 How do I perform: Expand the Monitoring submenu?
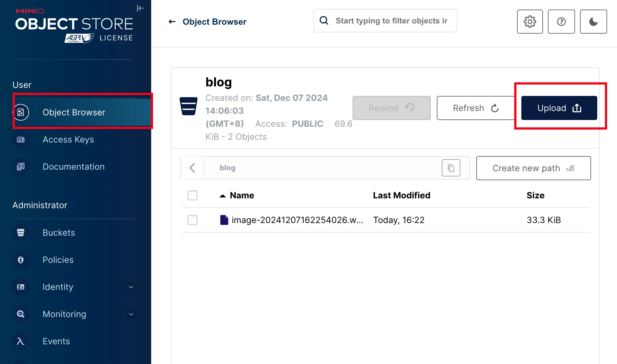pos(131,314)
